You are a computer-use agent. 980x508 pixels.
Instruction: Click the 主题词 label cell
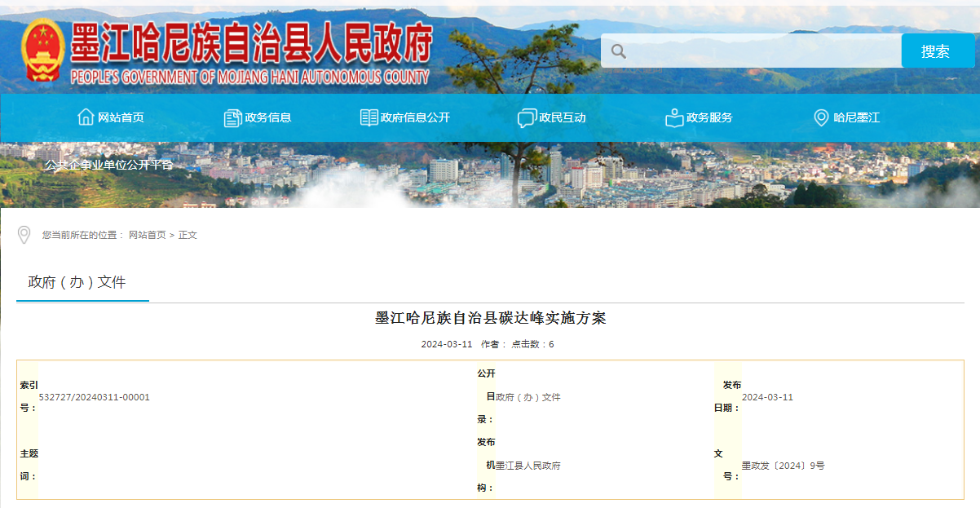[x=29, y=465]
